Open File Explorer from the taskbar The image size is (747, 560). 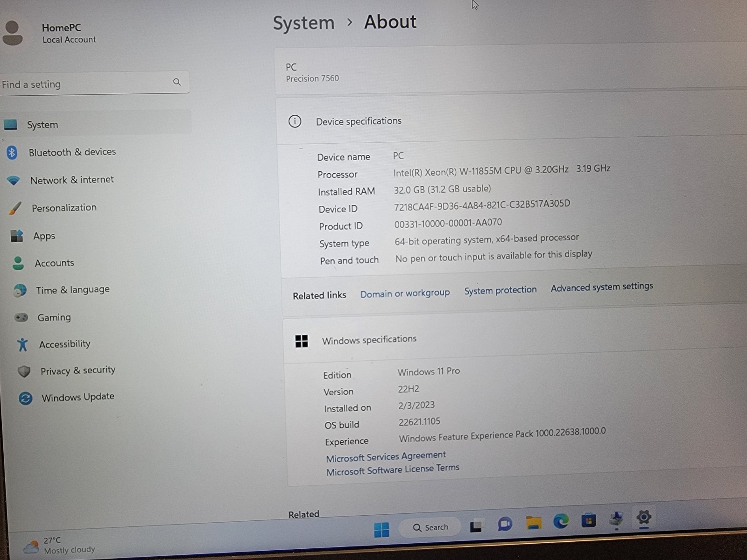point(533,523)
